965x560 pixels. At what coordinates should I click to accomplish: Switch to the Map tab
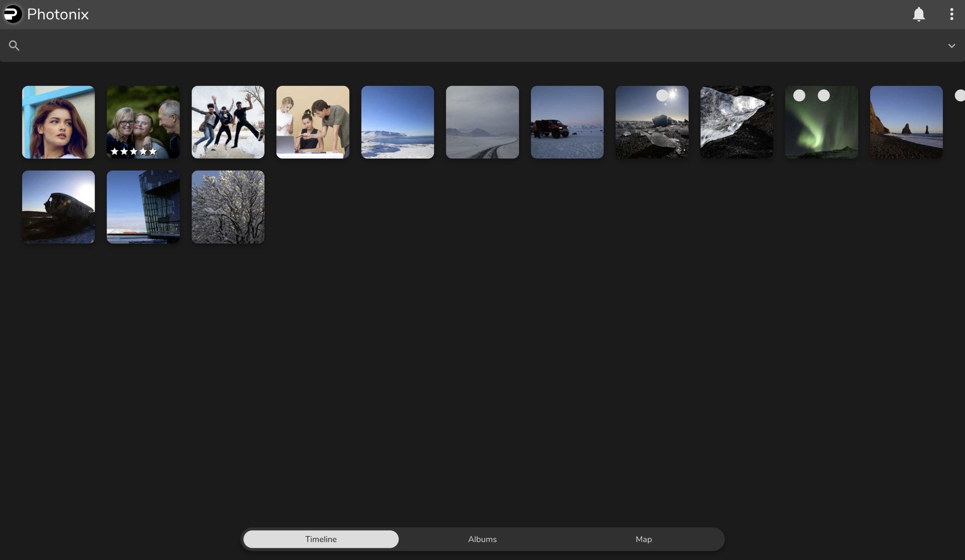click(643, 539)
